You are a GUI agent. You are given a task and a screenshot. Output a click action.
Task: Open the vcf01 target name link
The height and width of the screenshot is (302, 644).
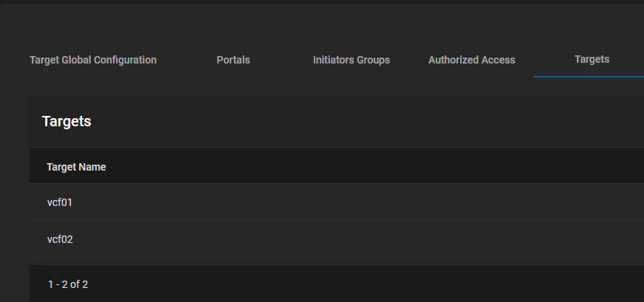(60, 202)
